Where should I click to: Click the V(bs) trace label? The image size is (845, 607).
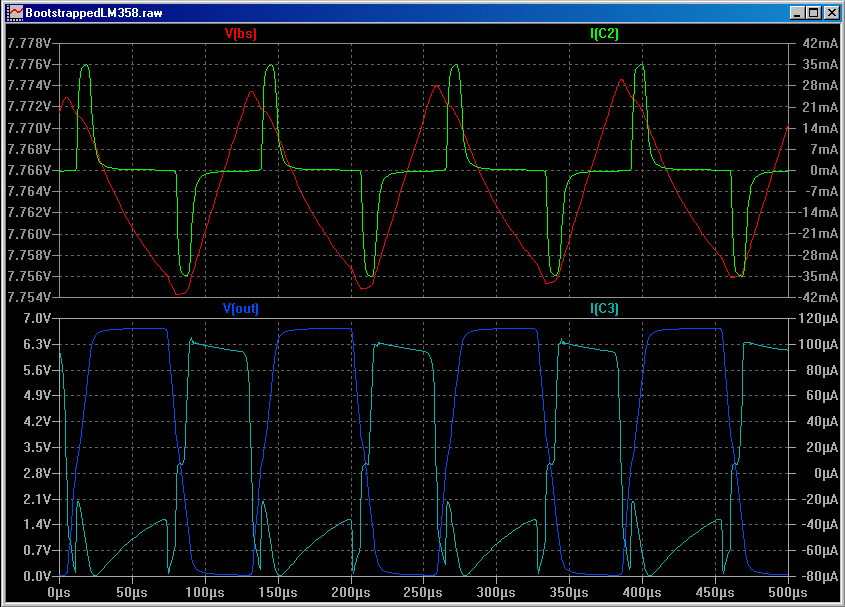(240, 33)
